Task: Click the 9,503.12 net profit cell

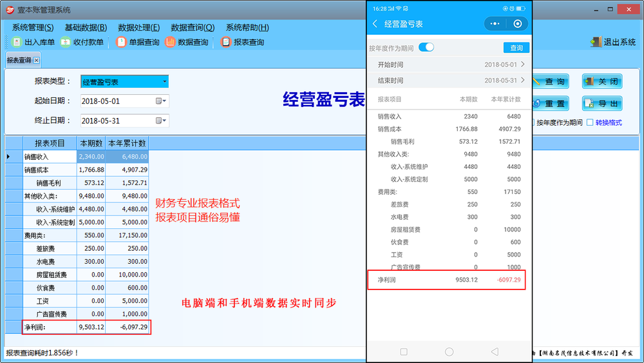Action: (91, 328)
